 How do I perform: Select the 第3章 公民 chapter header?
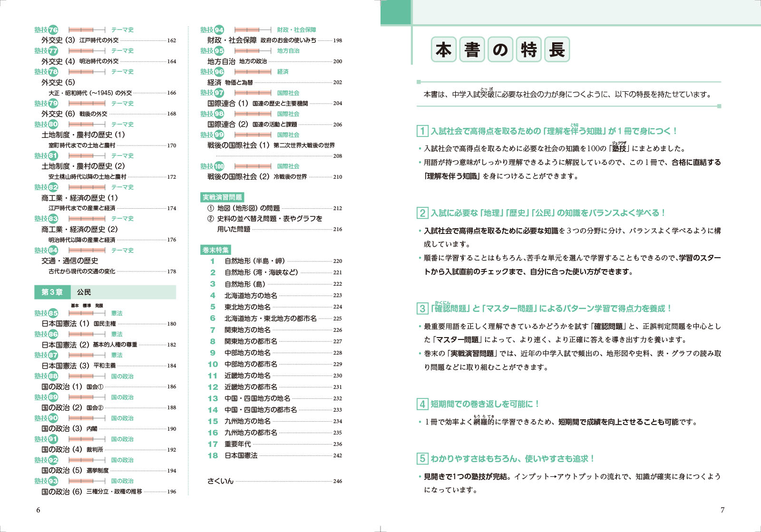(105, 292)
